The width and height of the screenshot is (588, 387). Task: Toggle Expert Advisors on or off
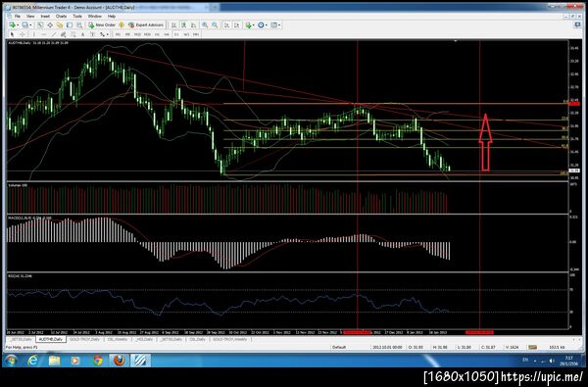point(146,25)
